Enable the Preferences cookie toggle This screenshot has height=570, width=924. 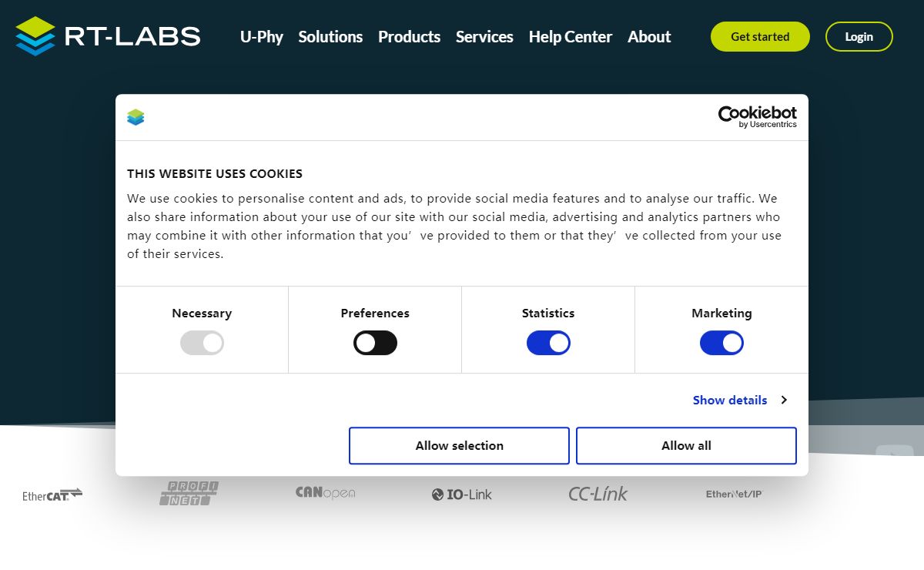375,343
